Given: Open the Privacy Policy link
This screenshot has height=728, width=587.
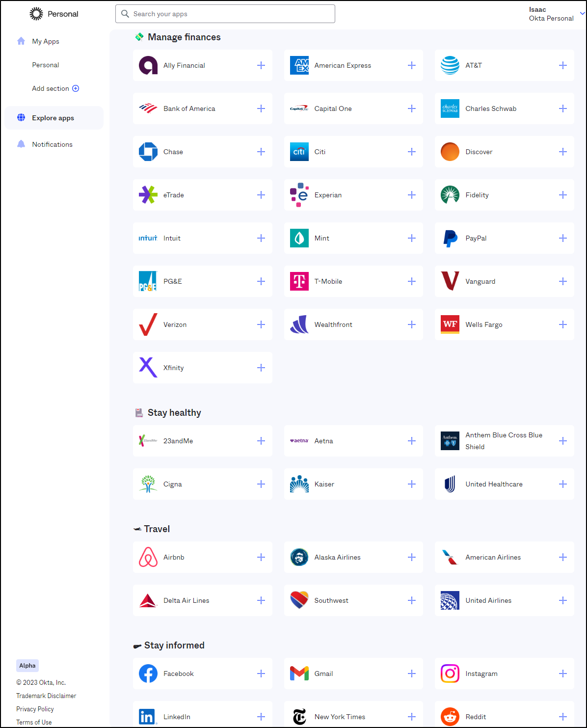Looking at the screenshot, I should click(35, 709).
